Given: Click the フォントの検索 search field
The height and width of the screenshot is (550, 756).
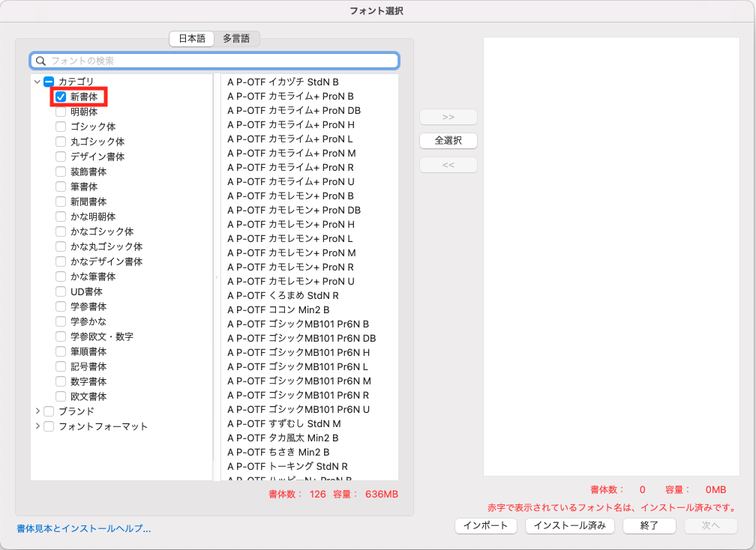Looking at the screenshot, I should 214,61.
